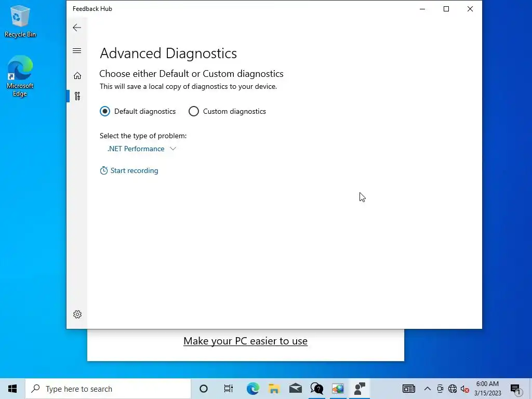Select the Microsoft Edge desktop shortcut
The height and width of the screenshot is (399, 532).
(20, 76)
